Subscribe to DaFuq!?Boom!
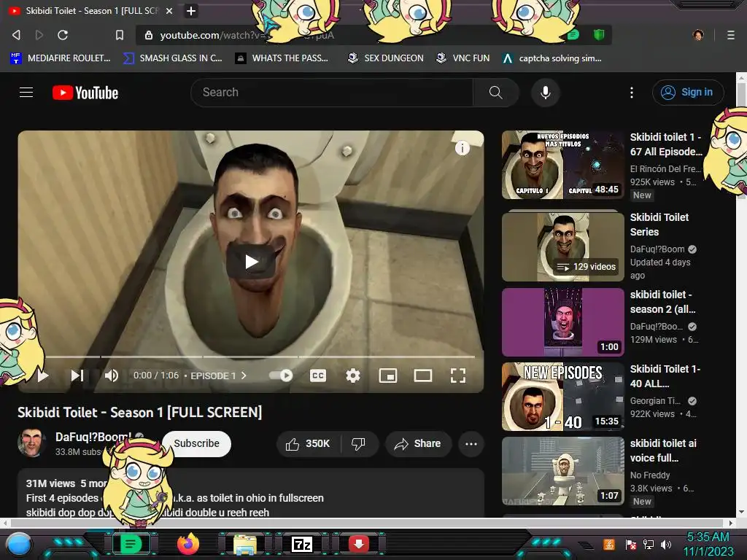Viewport: 747px width, 560px height. coord(196,443)
